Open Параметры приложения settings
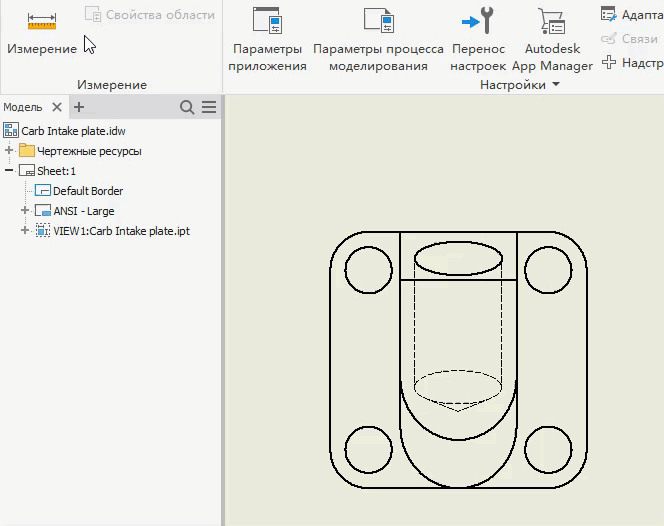This screenshot has width=664, height=526. [x=267, y=40]
